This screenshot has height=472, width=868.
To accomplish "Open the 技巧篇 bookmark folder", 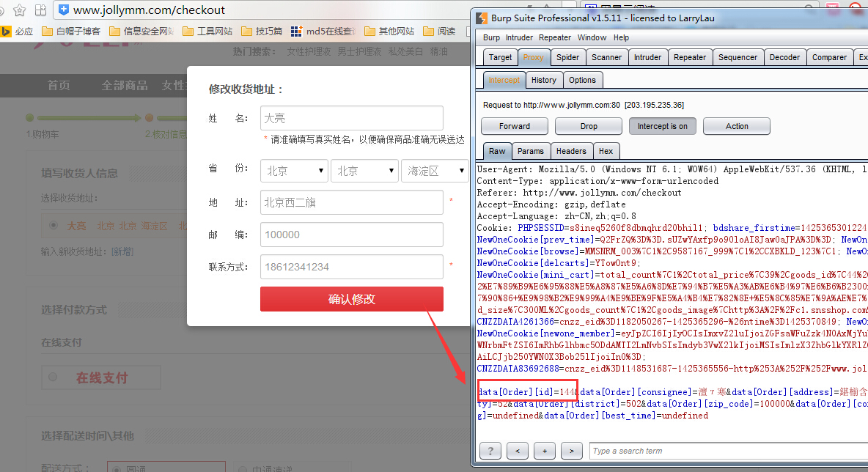I will point(262,32).
